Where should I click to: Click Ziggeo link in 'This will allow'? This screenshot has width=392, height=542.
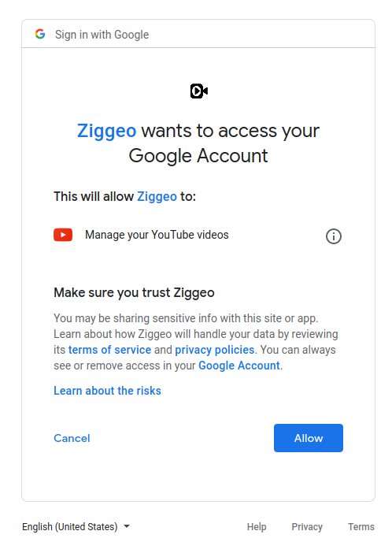157,196
